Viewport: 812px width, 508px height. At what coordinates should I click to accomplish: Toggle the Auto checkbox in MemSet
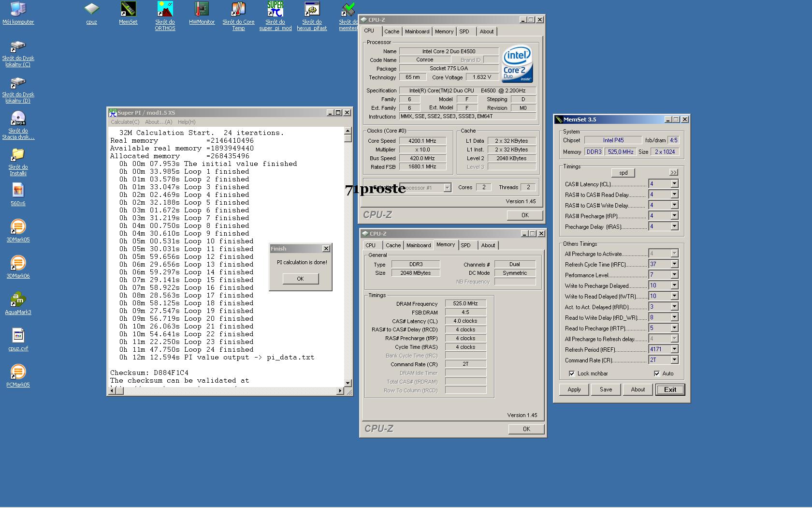coord(656,374)
